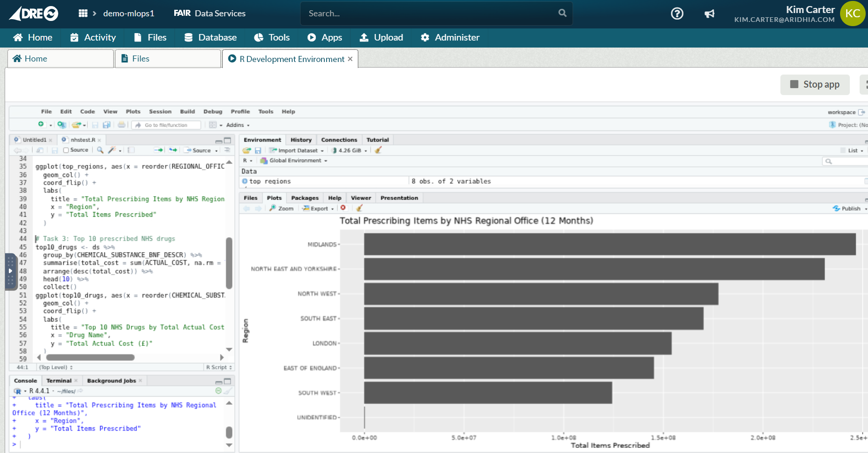Viewport: 868px width, 453px height.
Task: Click the Re-run previous code icon
Action: pos(173,150)
